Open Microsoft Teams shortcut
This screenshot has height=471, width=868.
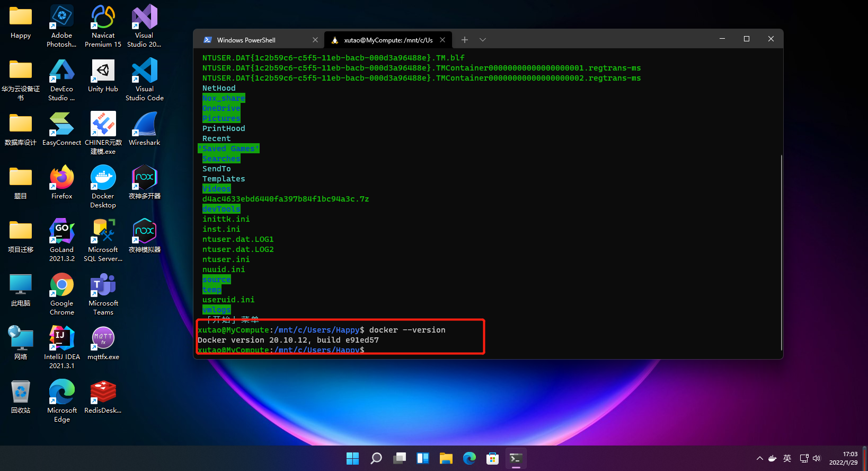(x=103, y=294)
